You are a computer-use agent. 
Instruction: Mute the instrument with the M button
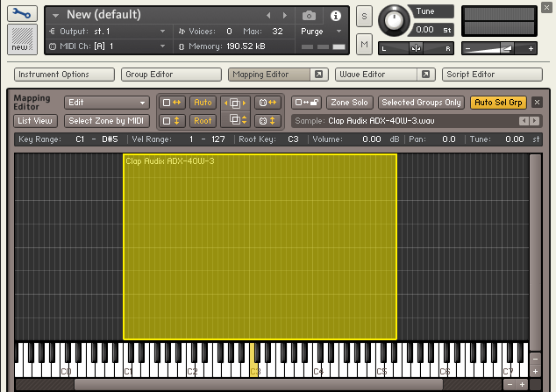pyautogui.click(x=364, y=43)
